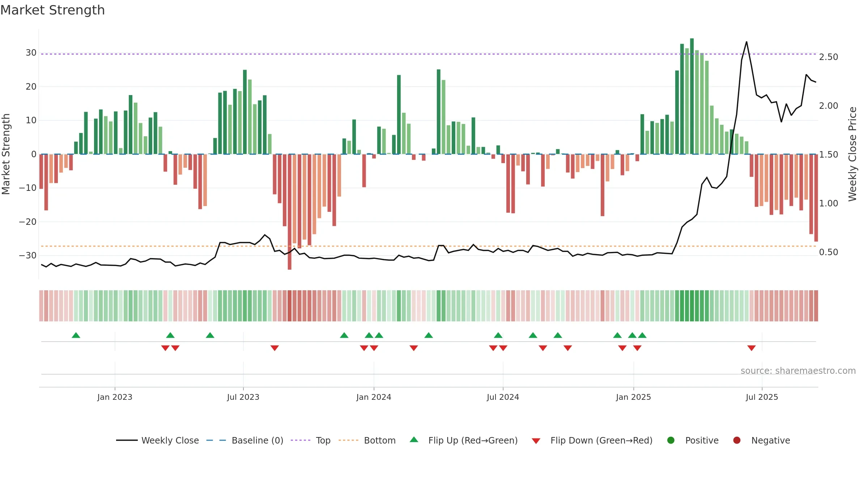Click the 1.00 price axis tick label
This screenshot has width=868, height=488.
pyautogui.click(x=828, y=203)
